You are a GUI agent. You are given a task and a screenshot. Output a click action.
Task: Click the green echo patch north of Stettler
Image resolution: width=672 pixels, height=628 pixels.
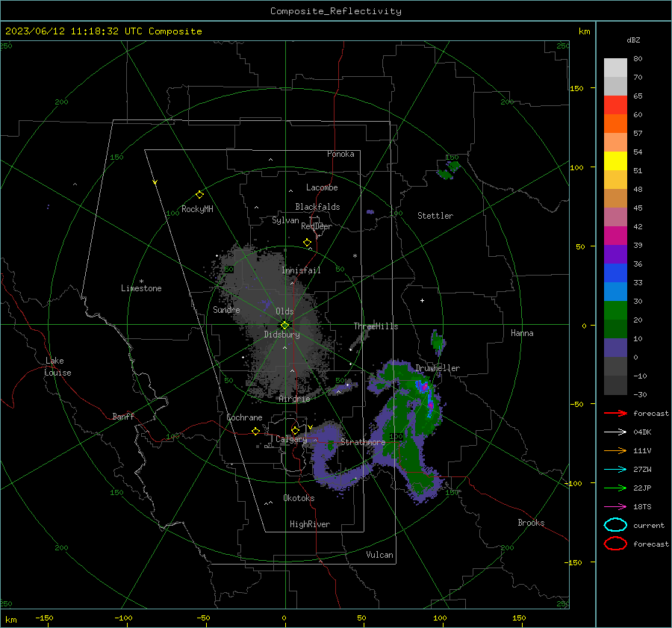(449, 170)
